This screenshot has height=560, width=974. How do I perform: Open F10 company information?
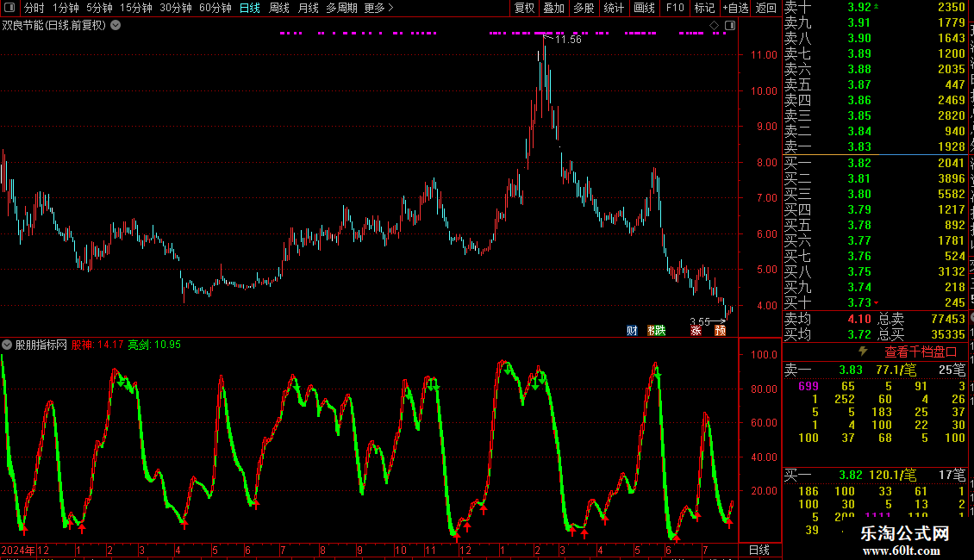point(675,8)
